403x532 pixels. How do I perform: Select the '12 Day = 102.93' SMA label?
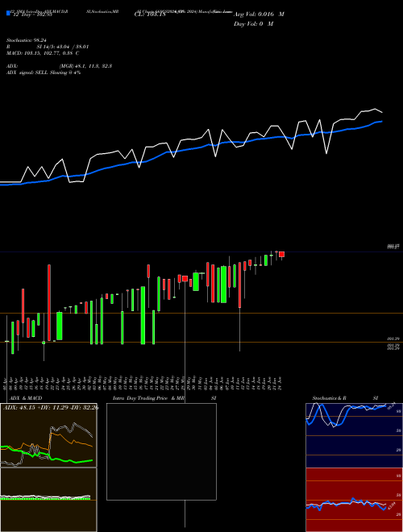32,15
